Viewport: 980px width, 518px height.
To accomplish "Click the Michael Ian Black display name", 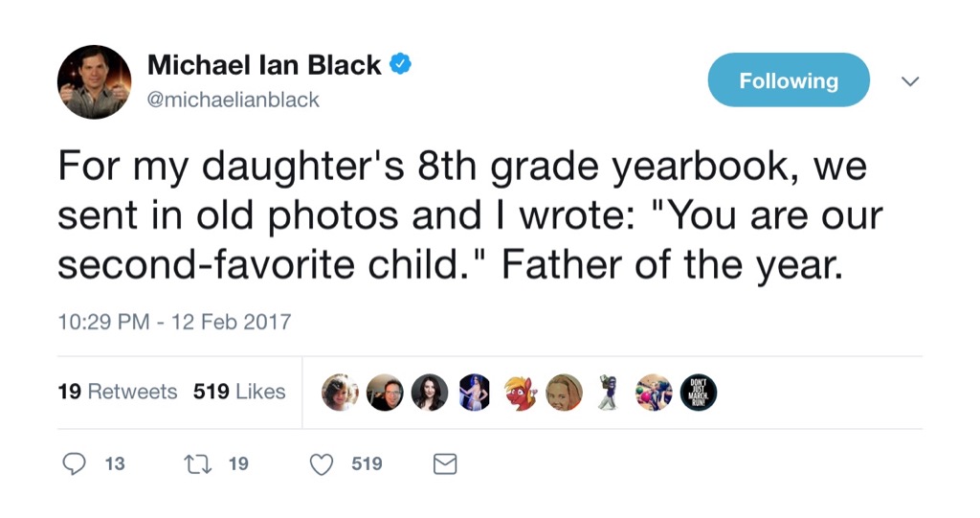I will pos(264,65).
